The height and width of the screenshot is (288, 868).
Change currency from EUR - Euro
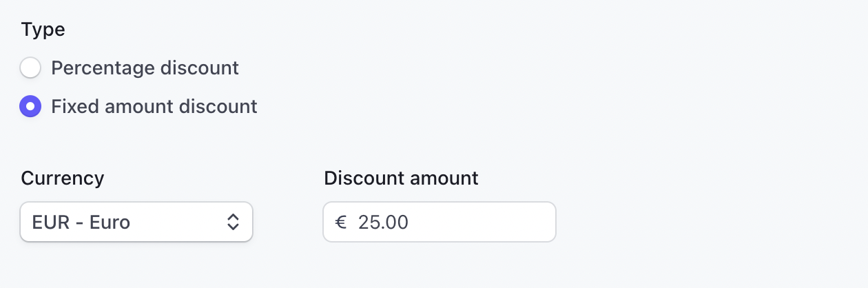pos(136,222)
